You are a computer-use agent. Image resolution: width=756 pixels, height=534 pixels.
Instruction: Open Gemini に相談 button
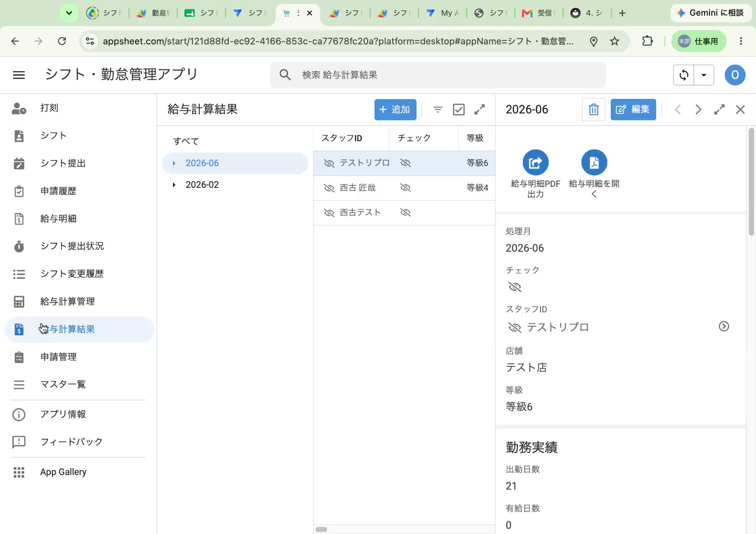click(710, 13)
